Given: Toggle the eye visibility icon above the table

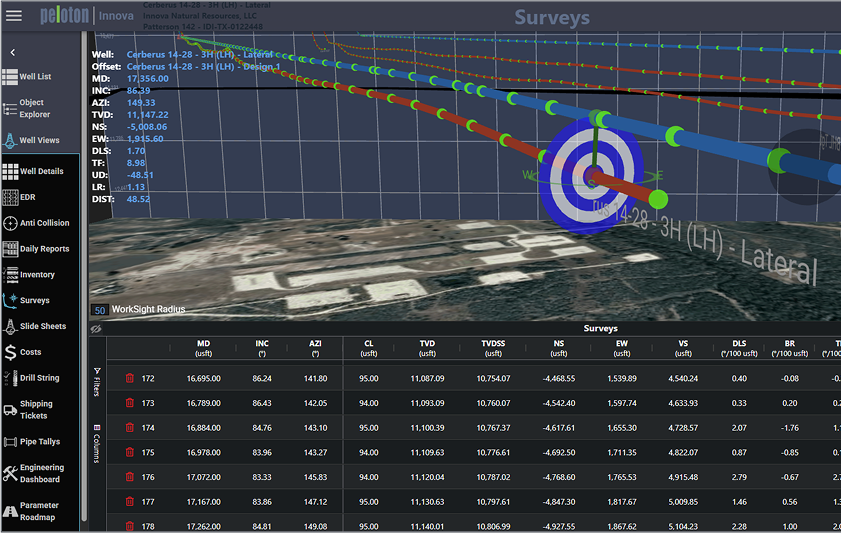Looking at the screenshot, I should pyautogui.click(x=97, y=328).
